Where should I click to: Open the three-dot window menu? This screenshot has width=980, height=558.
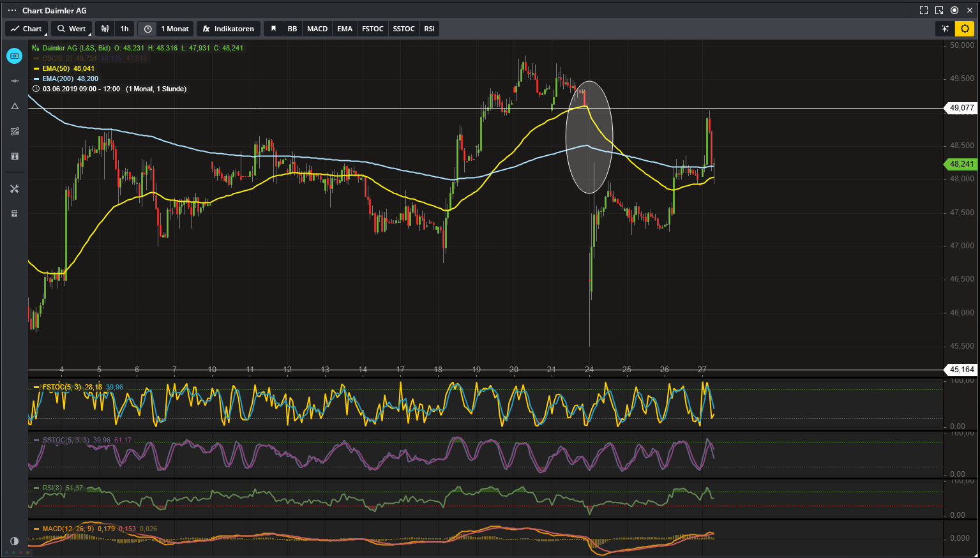click(12, 10)
